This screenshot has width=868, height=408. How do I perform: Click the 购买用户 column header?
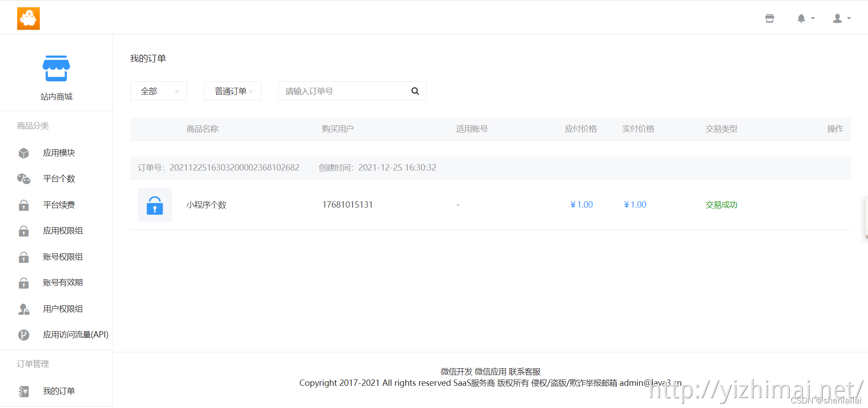coord(338,129)
